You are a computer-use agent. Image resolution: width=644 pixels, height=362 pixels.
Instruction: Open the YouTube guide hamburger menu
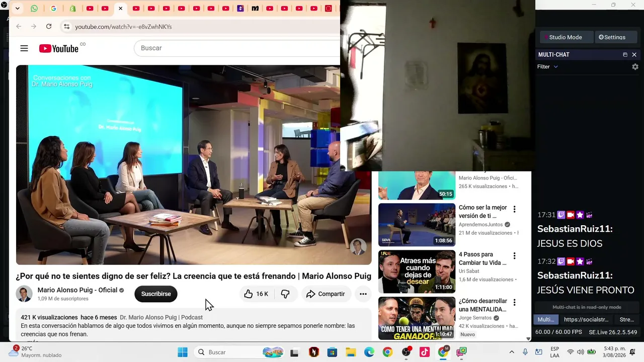pos(24,48)
